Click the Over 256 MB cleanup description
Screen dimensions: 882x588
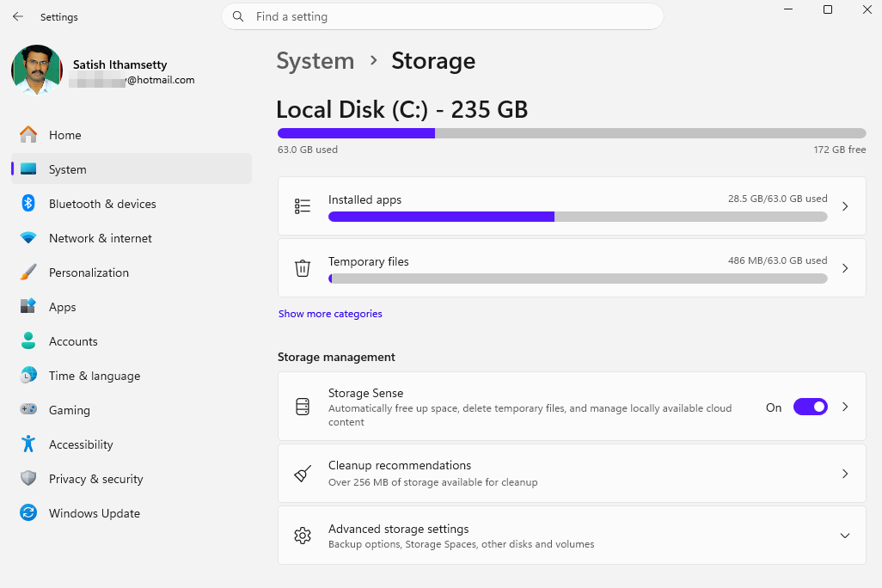click(x=433, y=481)
